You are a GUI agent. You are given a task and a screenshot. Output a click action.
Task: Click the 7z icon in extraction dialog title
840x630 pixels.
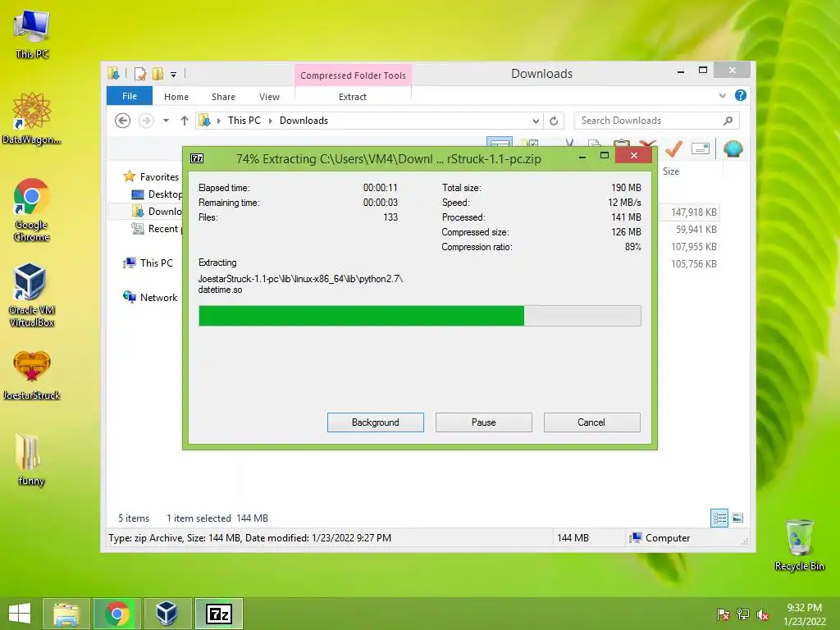tap(197, 158)
